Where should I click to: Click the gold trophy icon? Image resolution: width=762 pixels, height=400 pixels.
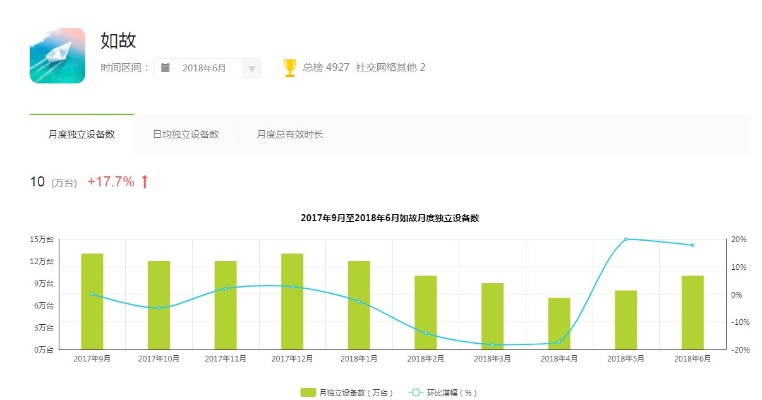click(x=290, y=68)
